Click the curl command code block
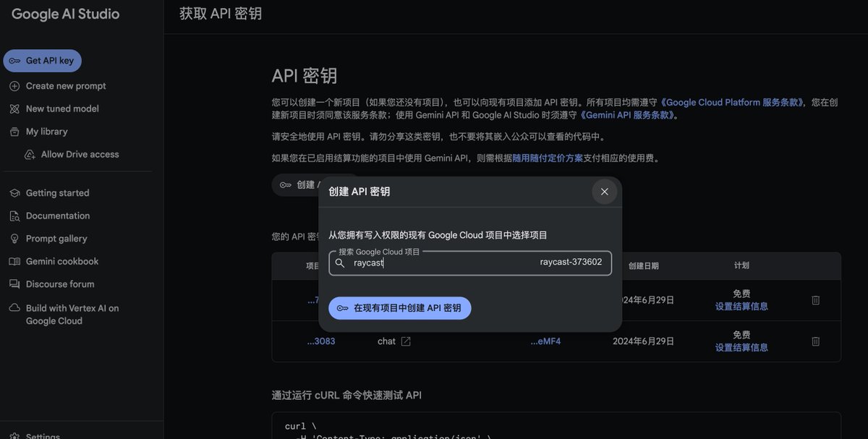Screen dimensions: 868x439 pyautogui.click(x=556, y=426)
